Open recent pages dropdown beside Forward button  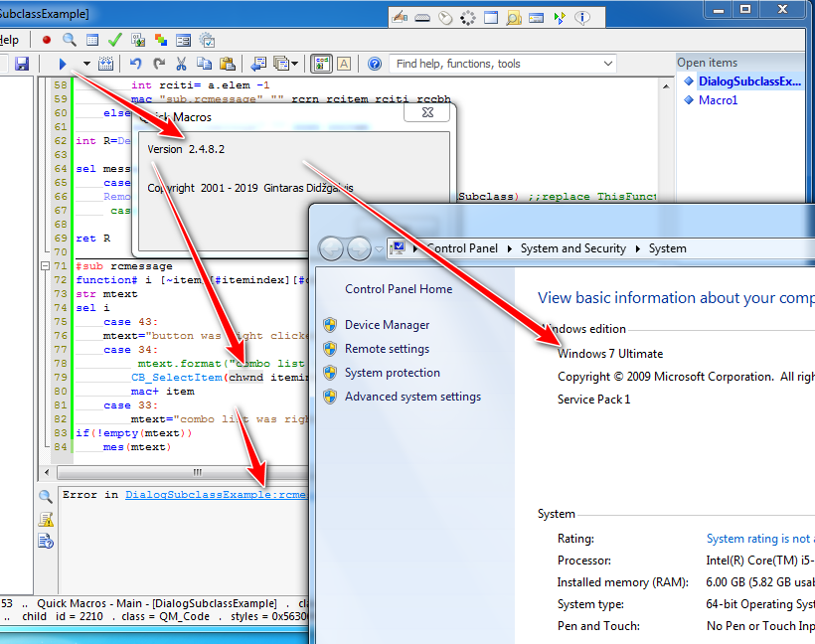pos(380,249)
